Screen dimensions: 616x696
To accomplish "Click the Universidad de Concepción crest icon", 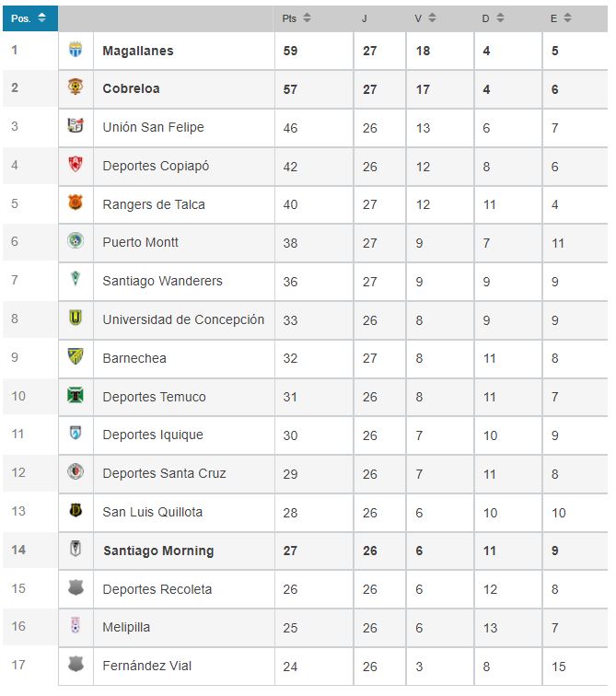I will 76,318.
